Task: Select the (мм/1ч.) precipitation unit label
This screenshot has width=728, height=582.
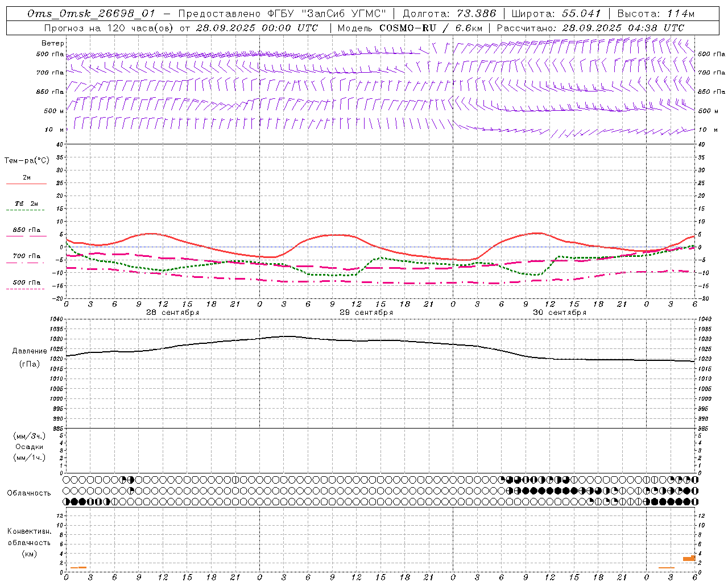Action: click(x=30, y=458)
